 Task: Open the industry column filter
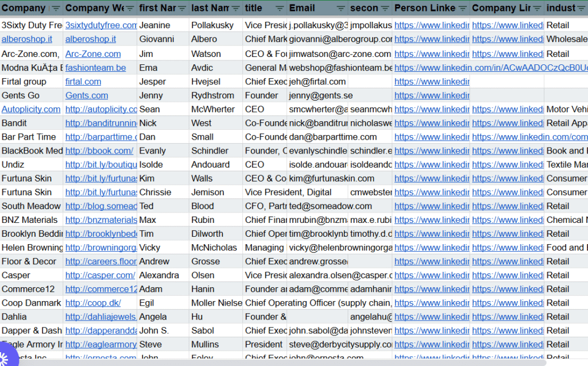(x=582, y=8)
